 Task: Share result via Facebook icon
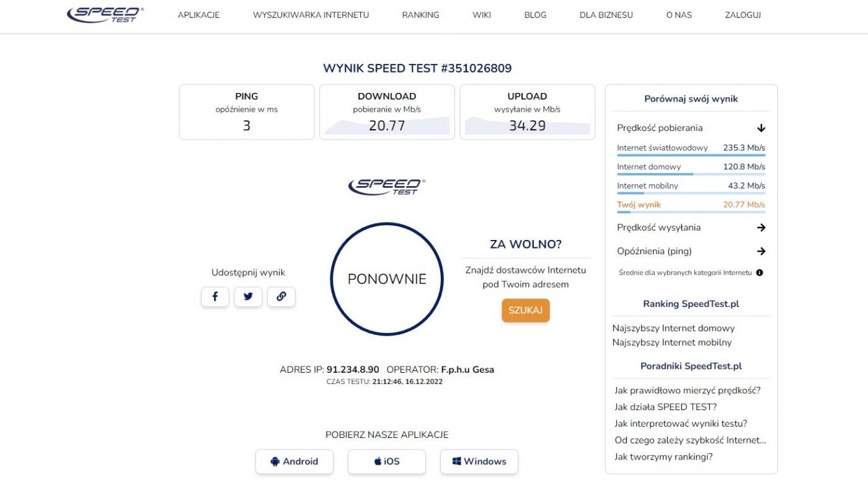[x=215, y=297]
